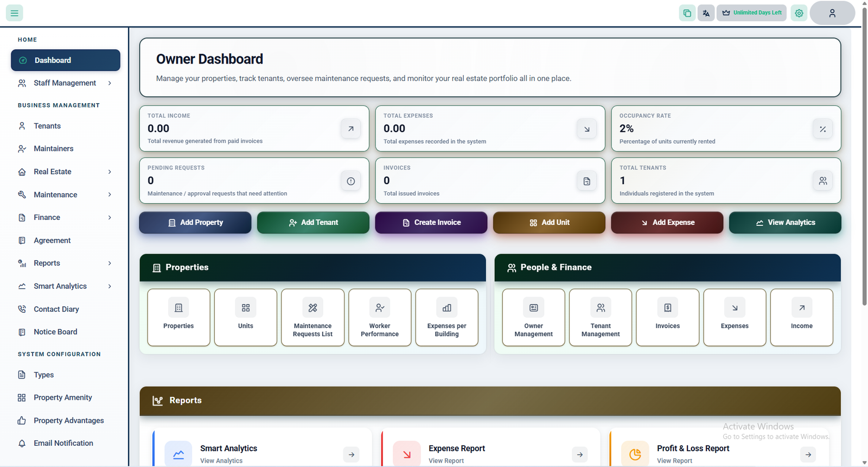This screenshot has height=467, width=868.
Task: Click Occupancy Rate value 2%
Action: click(x=627, y=129)
